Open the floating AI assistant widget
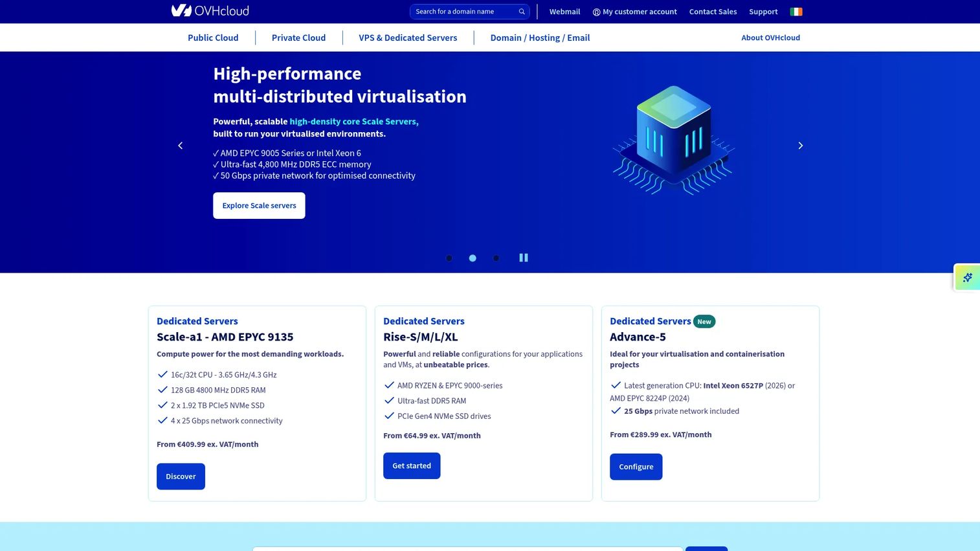Viewport: 980px width, 551px height. click(967, 278)
